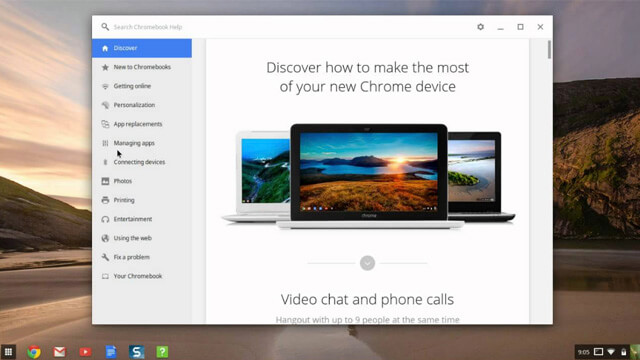Screen dimensions: 640x360
Task: Open Getting online help topic
Action: 142,86
